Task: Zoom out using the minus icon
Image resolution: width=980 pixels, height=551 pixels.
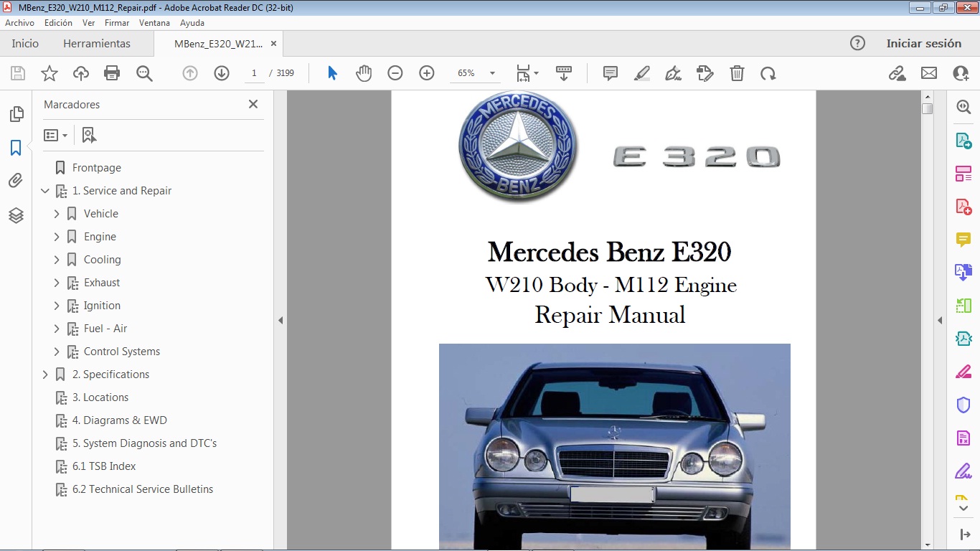Action: click(x=394, y=72)
